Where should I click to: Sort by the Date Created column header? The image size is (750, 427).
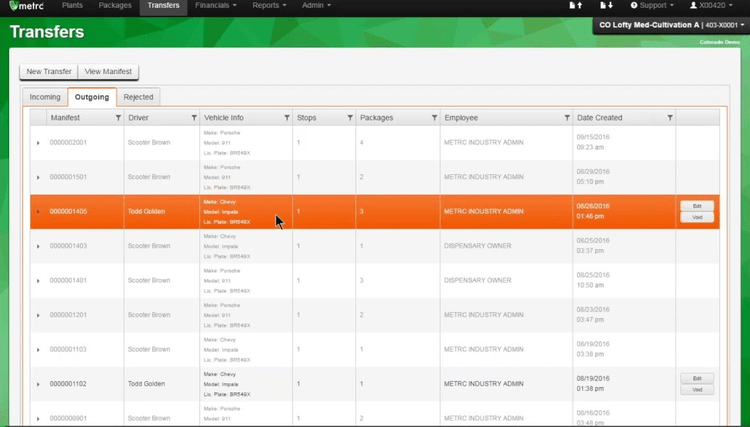pyautogui.click(x=599, y=118)
